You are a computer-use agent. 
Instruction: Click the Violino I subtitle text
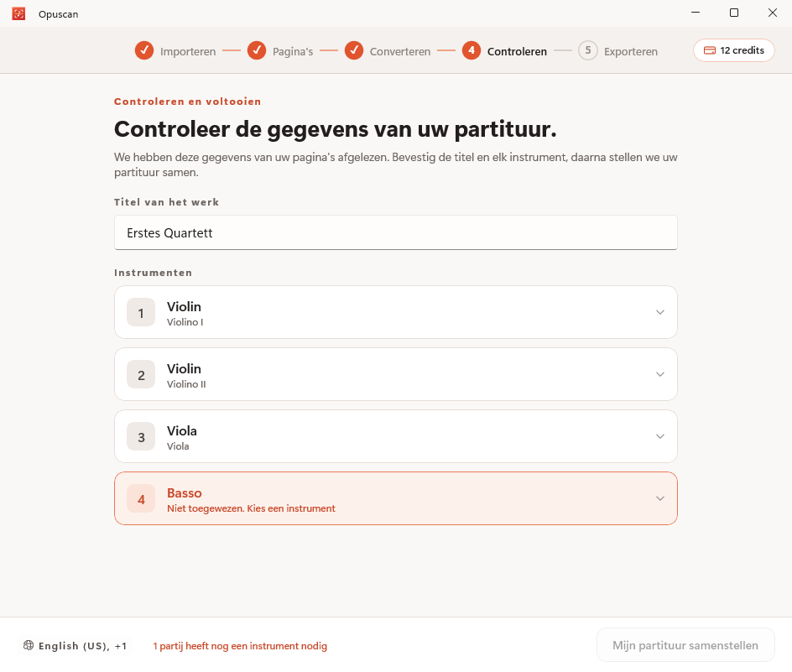pyautogui.click(x=185, y=322)
